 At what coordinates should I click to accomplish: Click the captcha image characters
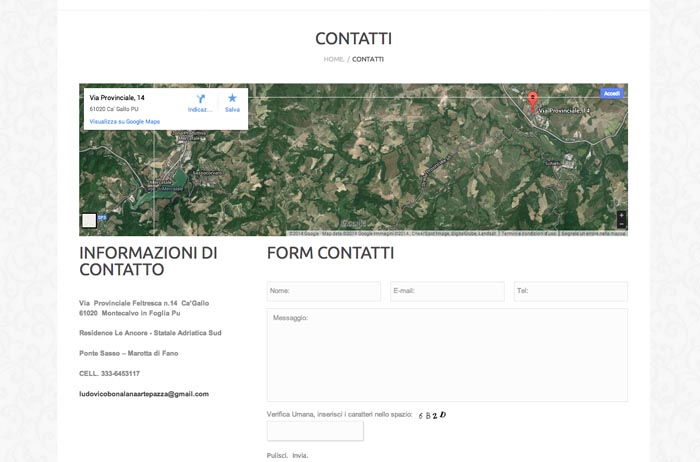tap(432, 415)
